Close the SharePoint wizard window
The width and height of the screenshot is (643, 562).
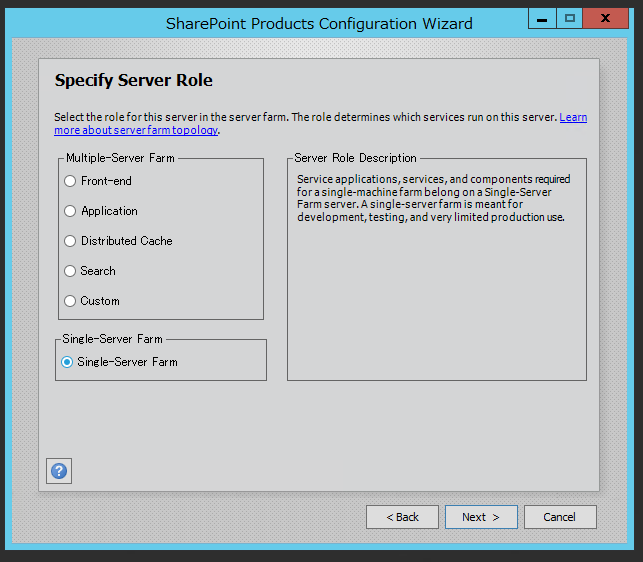point(606,18)
